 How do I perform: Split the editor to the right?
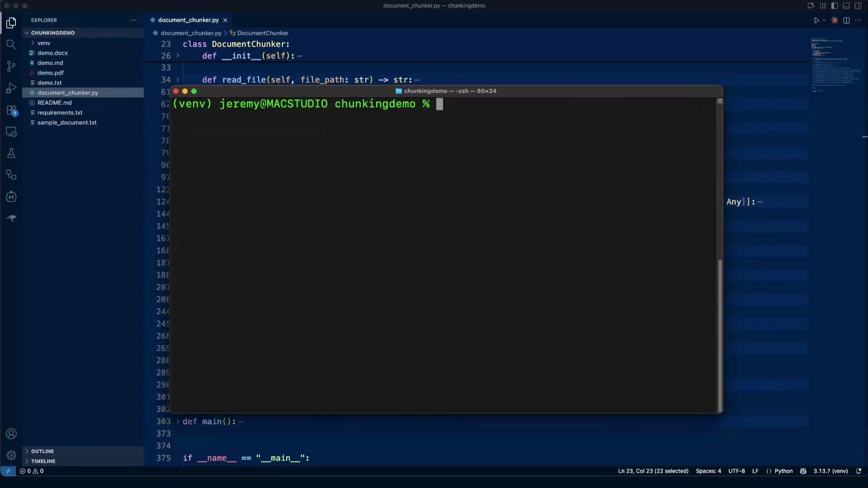pos(846,20)
